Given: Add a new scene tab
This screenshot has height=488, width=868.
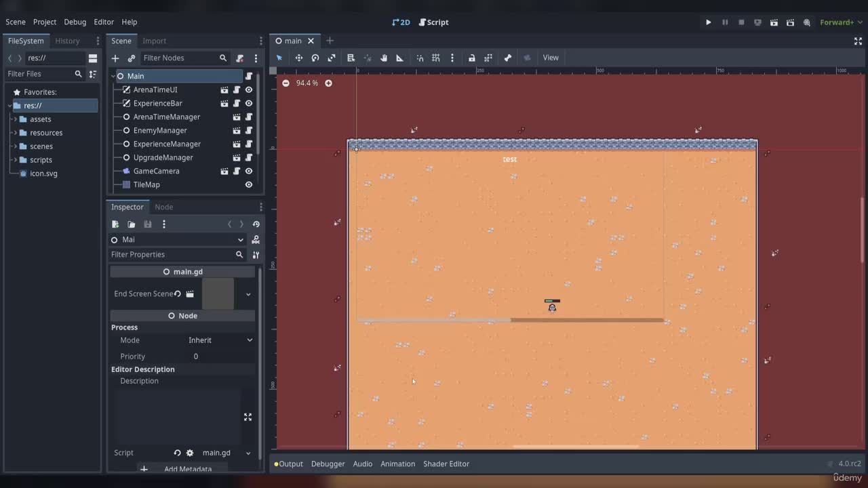Looking at the screenshot, I should point(330,41).
